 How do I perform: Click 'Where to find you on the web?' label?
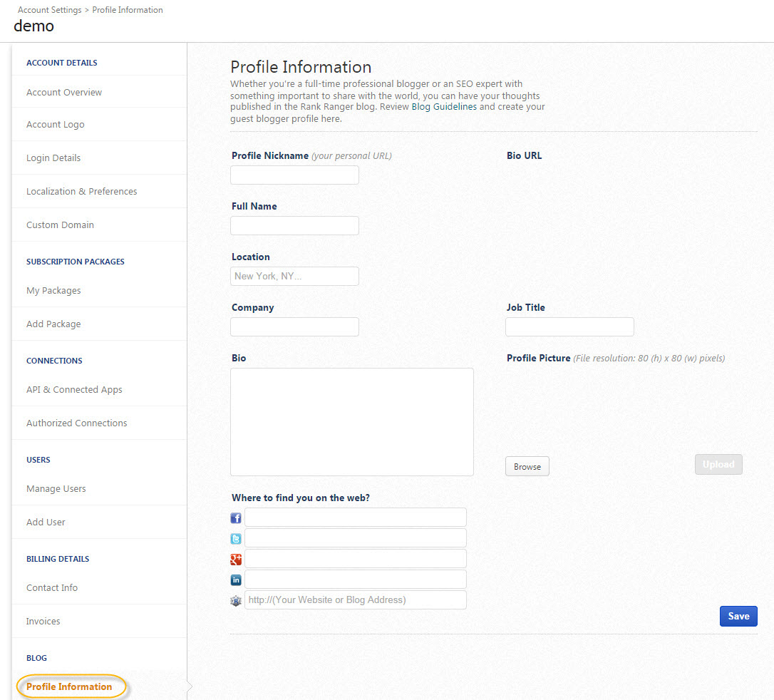[301, 498]
